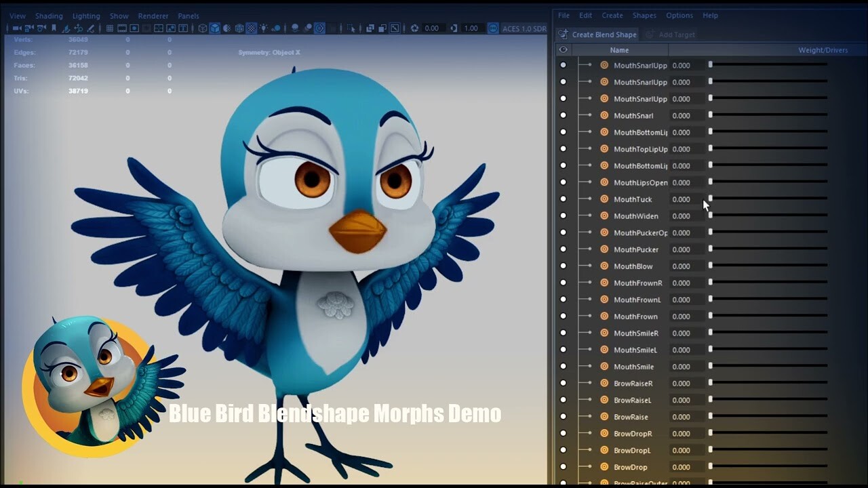
Task: Toggle visibility eye for BrowRaiseR shape
Action: (x=564, y=383)
